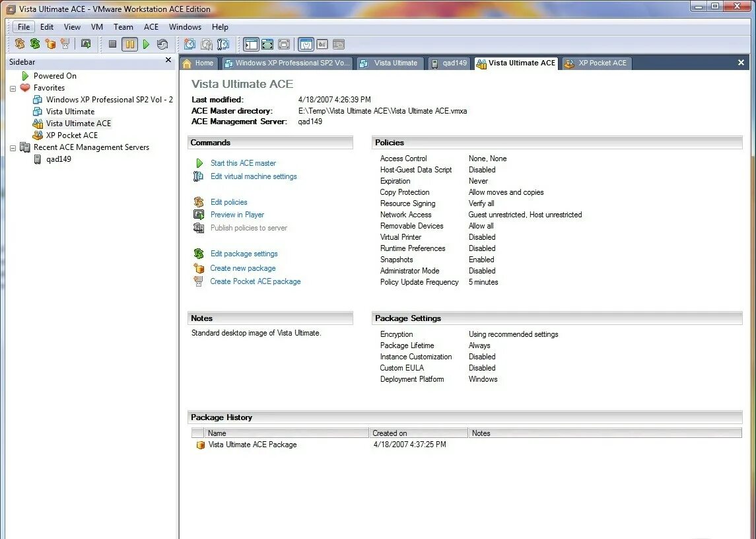Image resolution: width=756 pixels, height=539 pixels.
Task: Open the Team menu
Action: coord(123,27)
